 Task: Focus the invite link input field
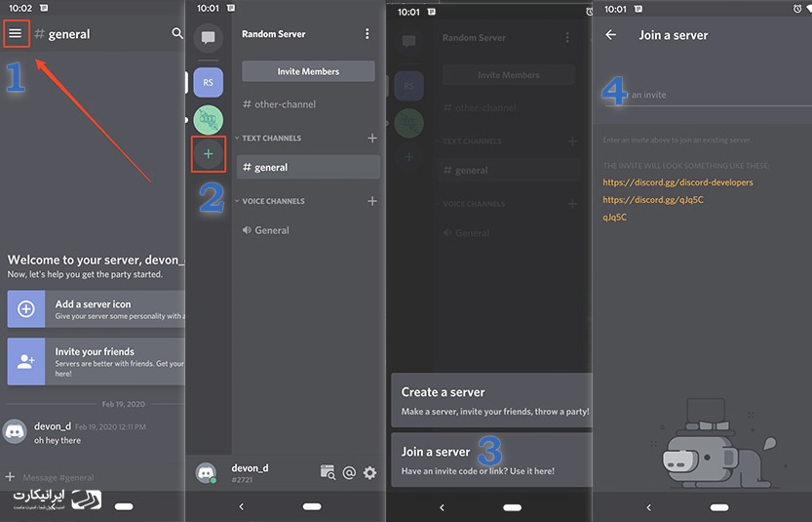pyautogui.click(x=708, y=95)
